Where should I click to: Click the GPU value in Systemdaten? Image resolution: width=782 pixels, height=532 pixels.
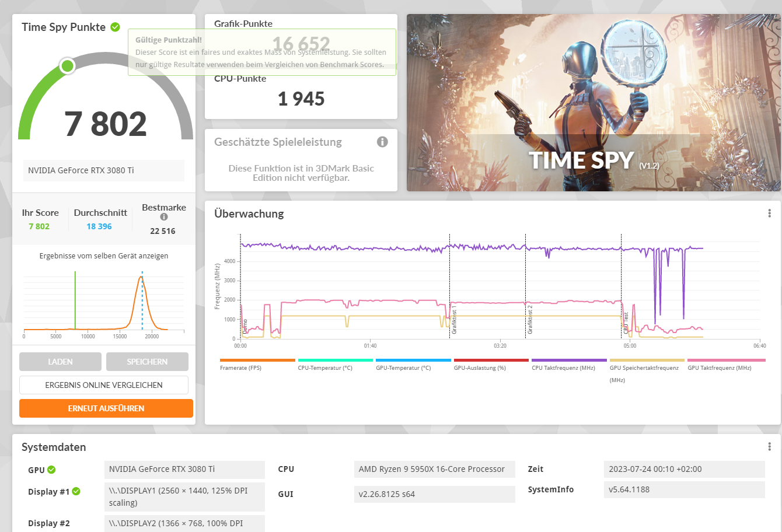[184, 469]
